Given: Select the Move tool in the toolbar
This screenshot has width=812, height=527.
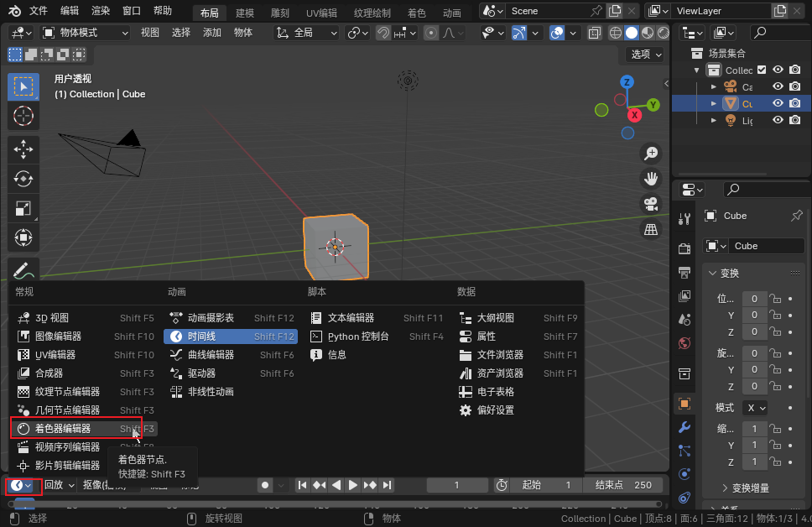Looking at the screenshot, I should 23,149.
